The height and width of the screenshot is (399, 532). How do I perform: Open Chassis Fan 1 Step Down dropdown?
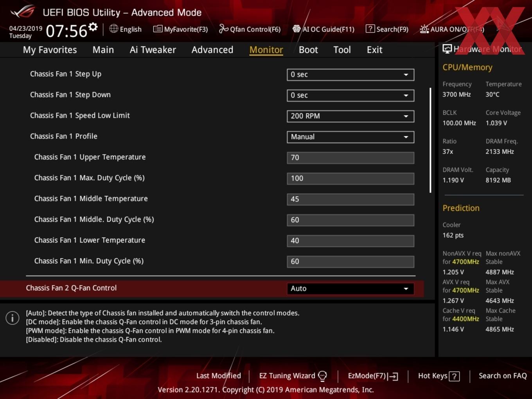pyautogui.click(x=350, y=95)
